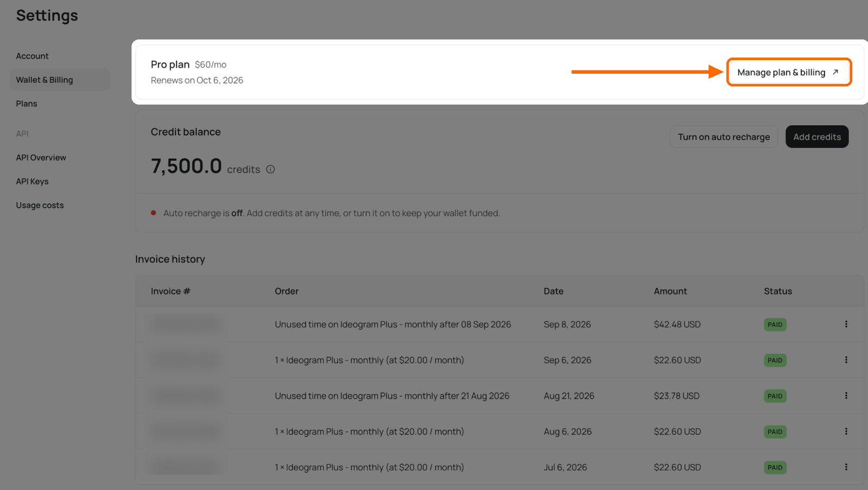Click the $23.78 USD amount
Image resolution: width=868 pixels, height=490 pixels.
tap(676, 396)
